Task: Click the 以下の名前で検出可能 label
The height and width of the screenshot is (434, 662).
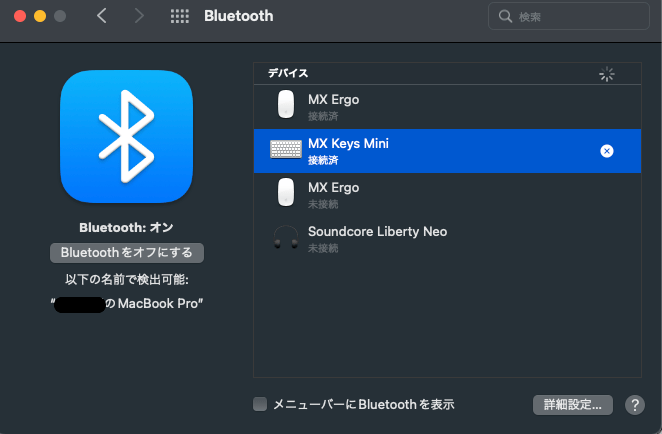Action: click(127, 279)
